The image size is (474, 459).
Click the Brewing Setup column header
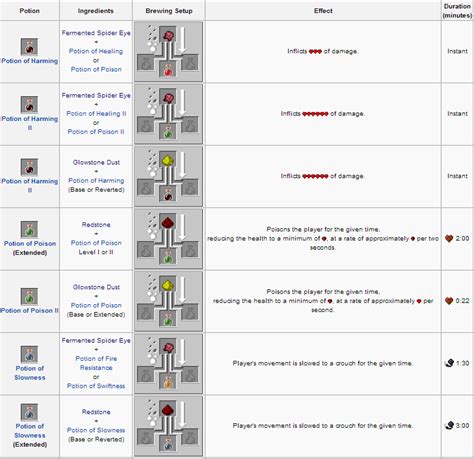pyautogui.click(x=169, y=11)
